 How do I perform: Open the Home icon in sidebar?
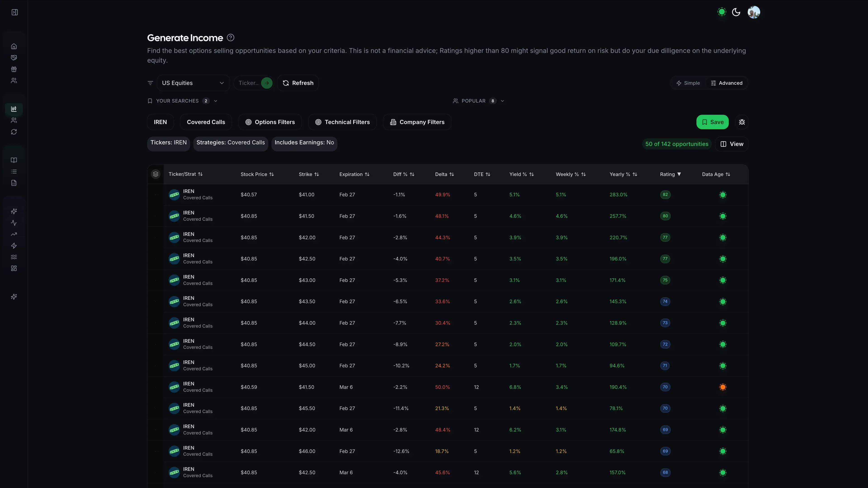14,47
